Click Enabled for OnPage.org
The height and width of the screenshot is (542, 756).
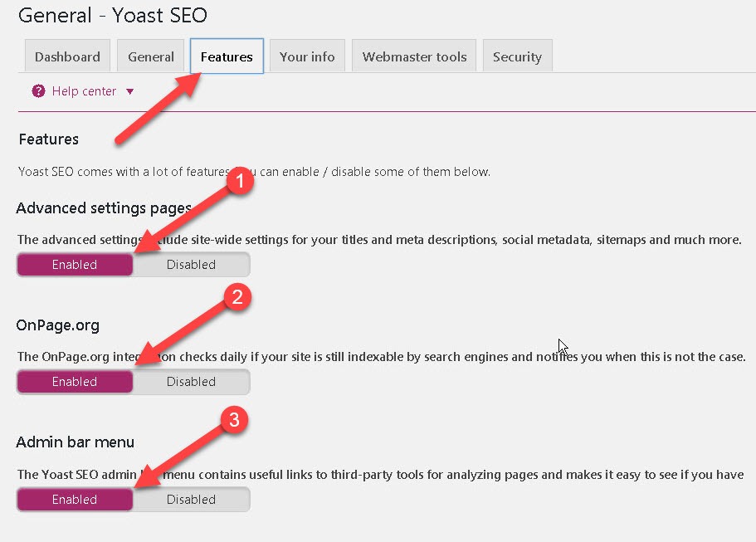[74, 381]
